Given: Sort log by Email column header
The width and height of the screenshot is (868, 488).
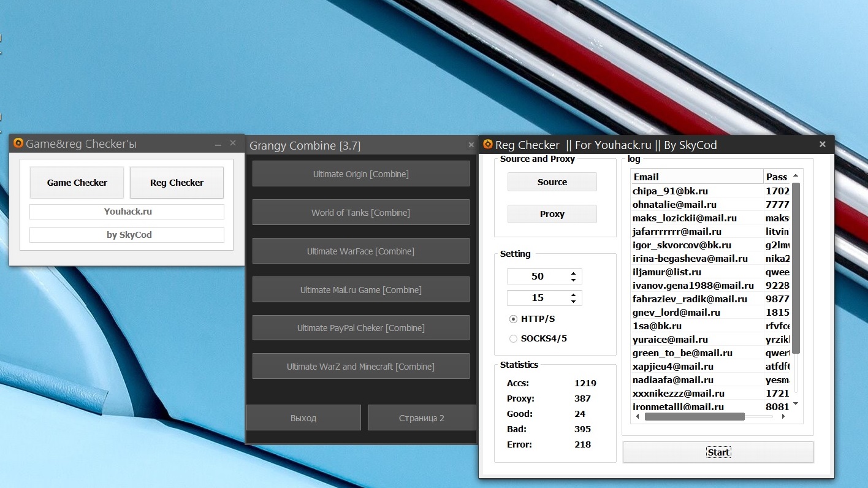Looking at the screenshot, I should 698,177.
